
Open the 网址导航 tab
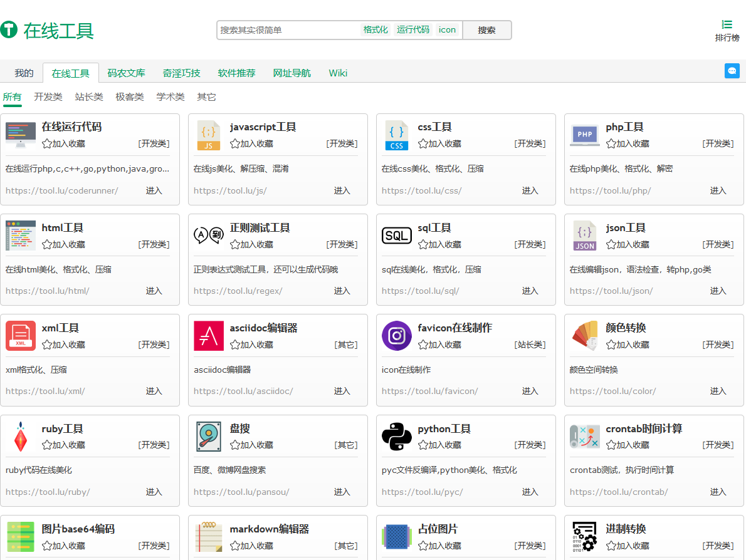[x=292, y=73]
